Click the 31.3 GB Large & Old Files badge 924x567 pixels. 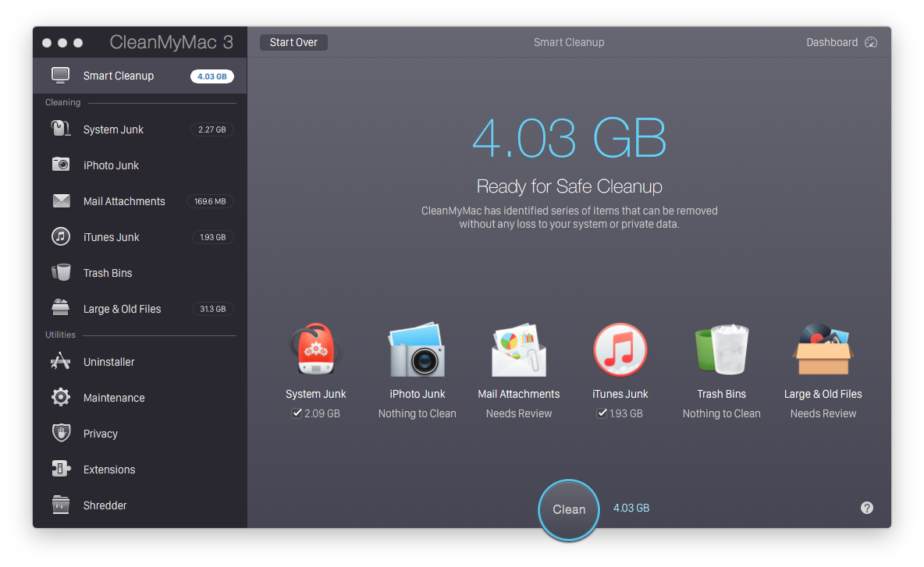[x=213, y=309]
